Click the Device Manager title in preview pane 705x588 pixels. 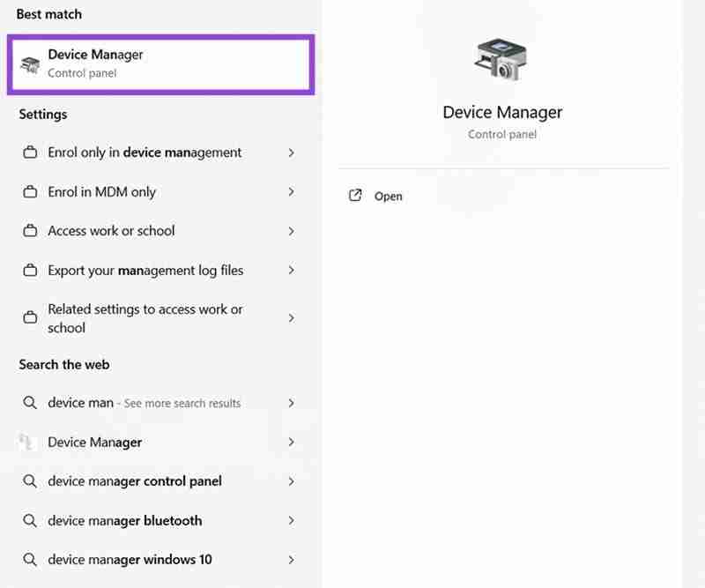coord(502,113)
